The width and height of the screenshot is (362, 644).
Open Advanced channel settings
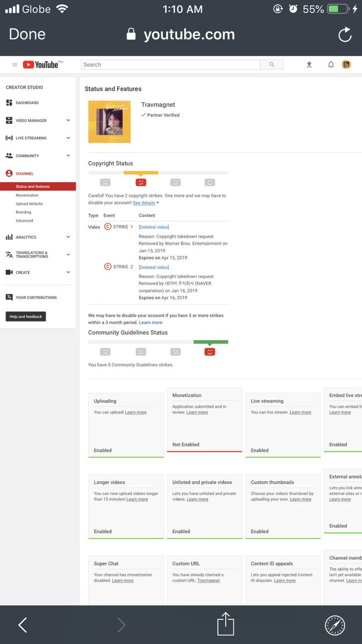point(24,221)
